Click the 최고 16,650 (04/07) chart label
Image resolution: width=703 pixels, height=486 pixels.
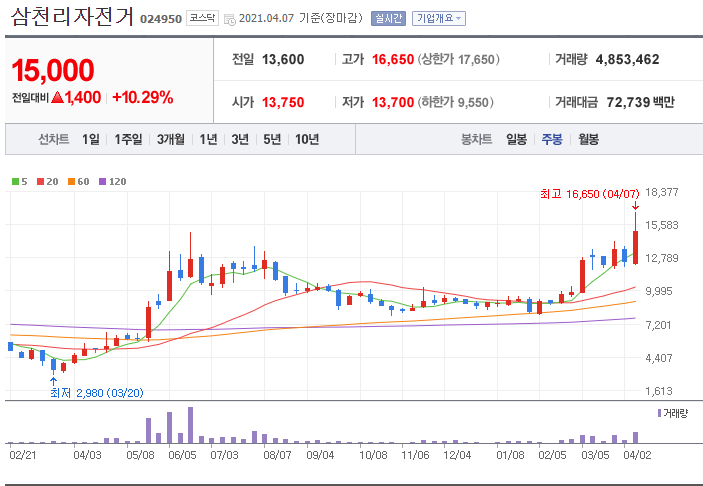pos(590,194)
